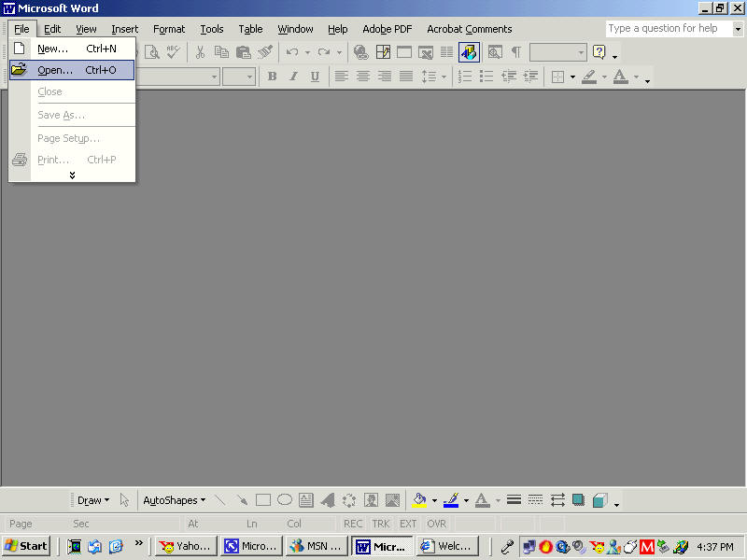
Task: Click the Print Preview icon
Action: [152, 52]
